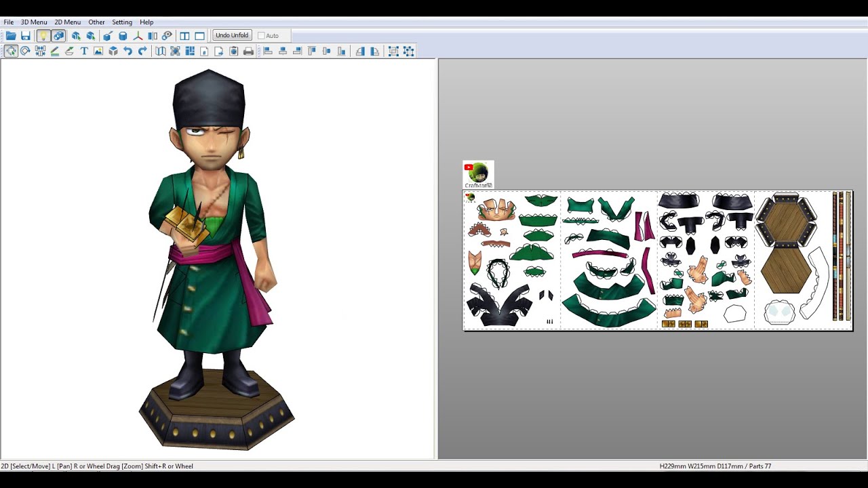Select the Text tool
Screen dimensions: 868x488
pos(84,52)
